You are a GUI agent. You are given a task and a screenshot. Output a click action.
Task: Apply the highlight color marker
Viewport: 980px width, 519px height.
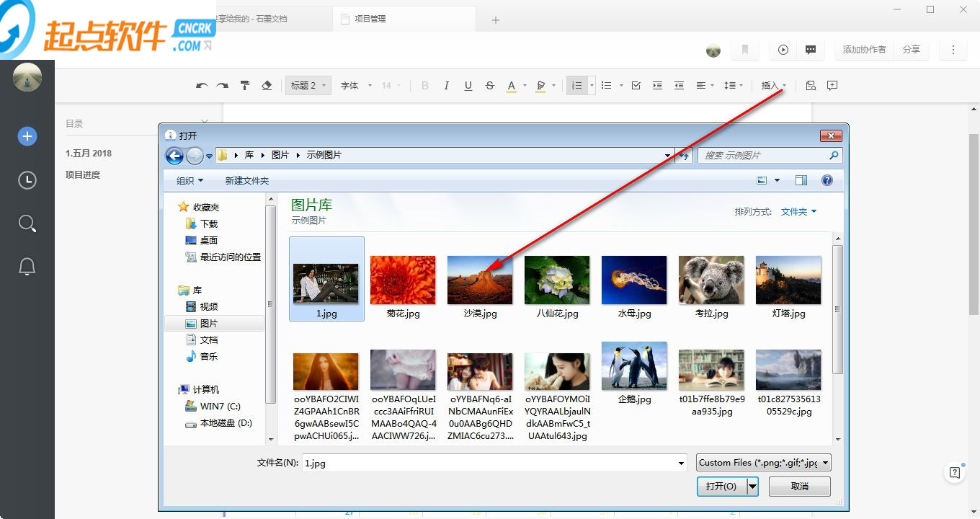(x=541, y=86)
